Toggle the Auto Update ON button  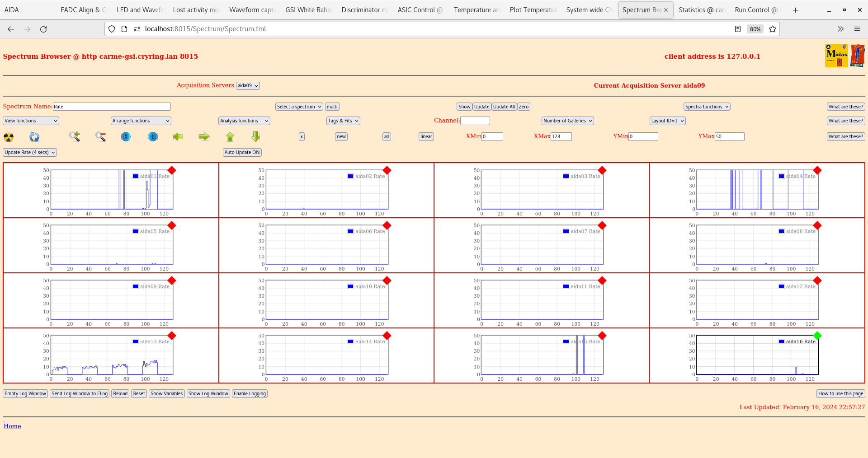[x=242, y=153]
